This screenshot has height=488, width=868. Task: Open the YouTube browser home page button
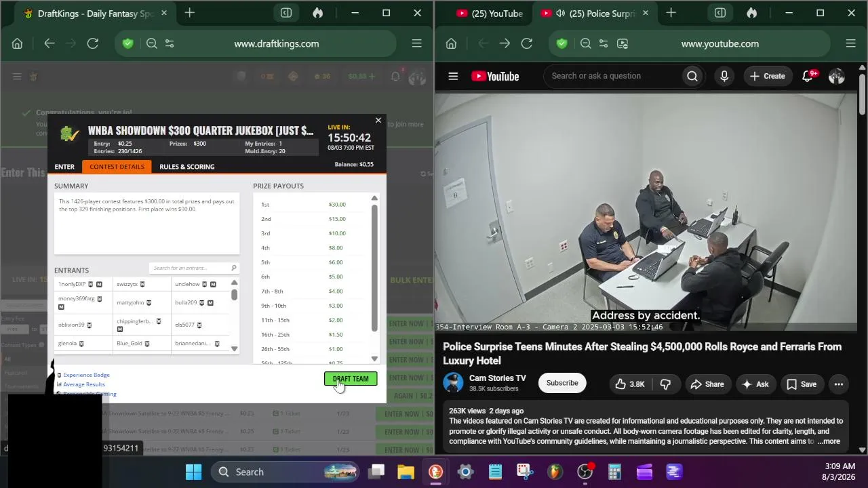point(452,43)
